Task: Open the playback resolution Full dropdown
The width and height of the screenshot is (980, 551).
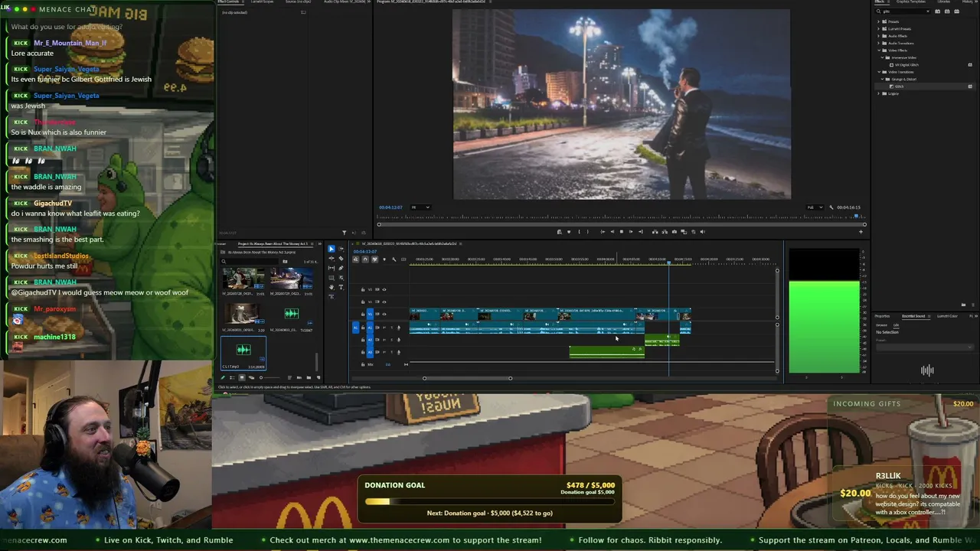Action: click(814, 207)
